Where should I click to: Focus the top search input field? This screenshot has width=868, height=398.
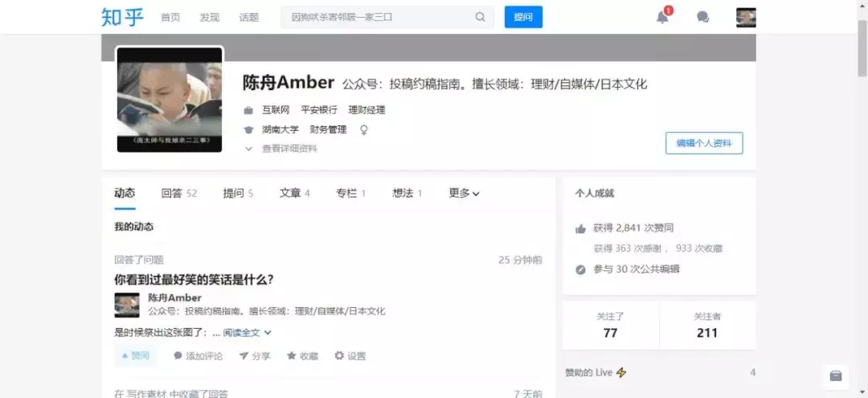click(x=387, y=17)
